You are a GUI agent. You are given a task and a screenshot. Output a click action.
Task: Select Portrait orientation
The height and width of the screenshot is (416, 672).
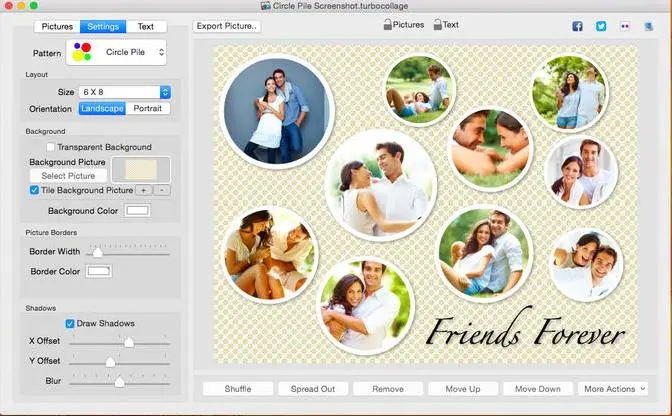coord(148,108)
